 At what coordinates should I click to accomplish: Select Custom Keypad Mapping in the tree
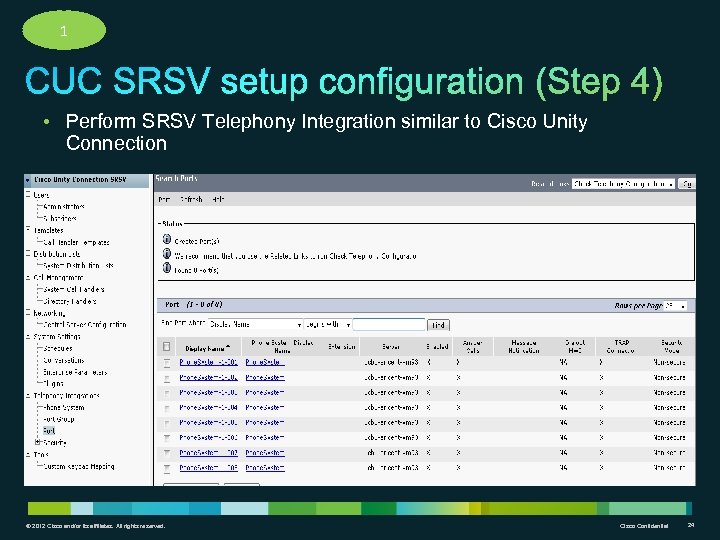[x=79, y=466]
